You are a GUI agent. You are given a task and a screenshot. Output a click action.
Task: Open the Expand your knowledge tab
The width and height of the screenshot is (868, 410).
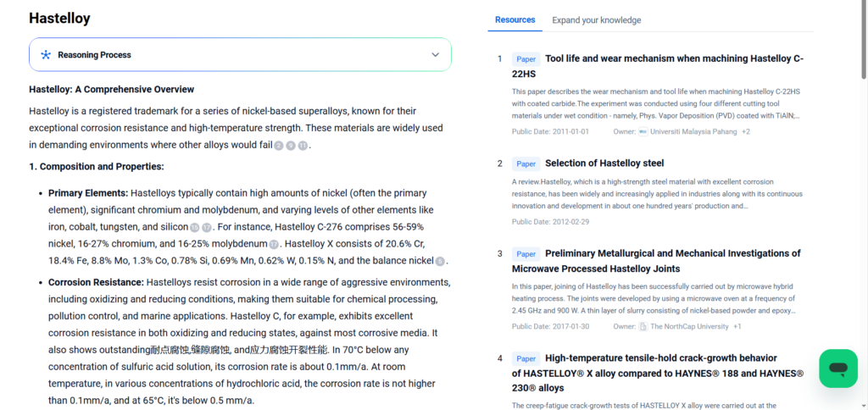coord(596,20)
